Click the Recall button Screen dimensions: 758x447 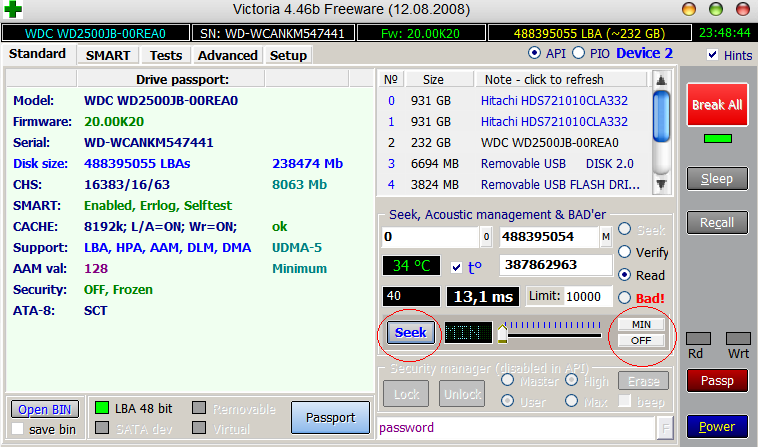(x=716, y=223)
